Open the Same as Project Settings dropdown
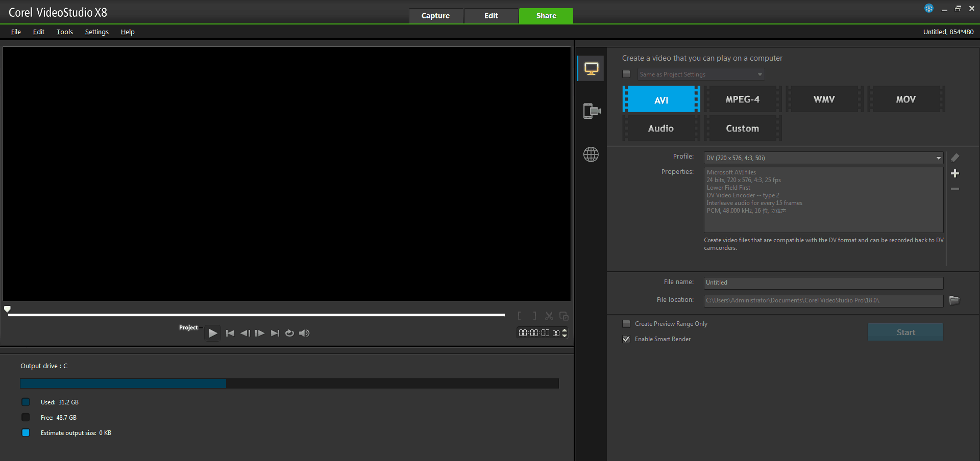 pos(701,74)
